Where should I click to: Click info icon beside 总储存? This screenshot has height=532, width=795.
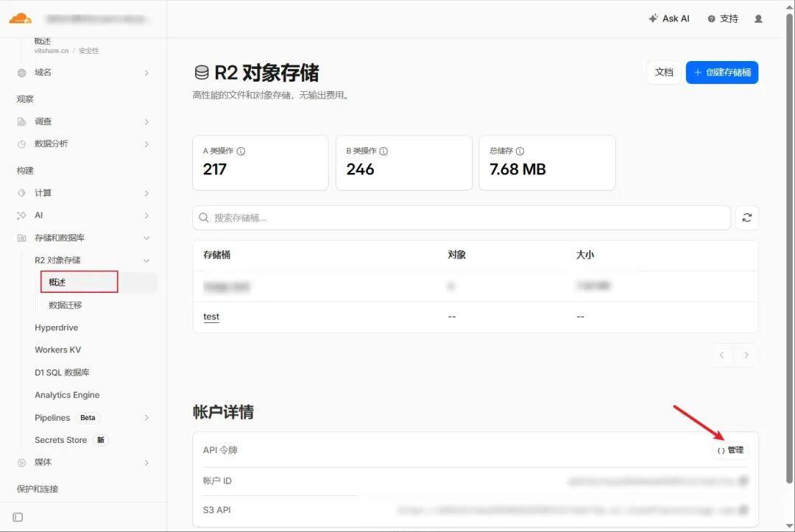click(520, 151)
